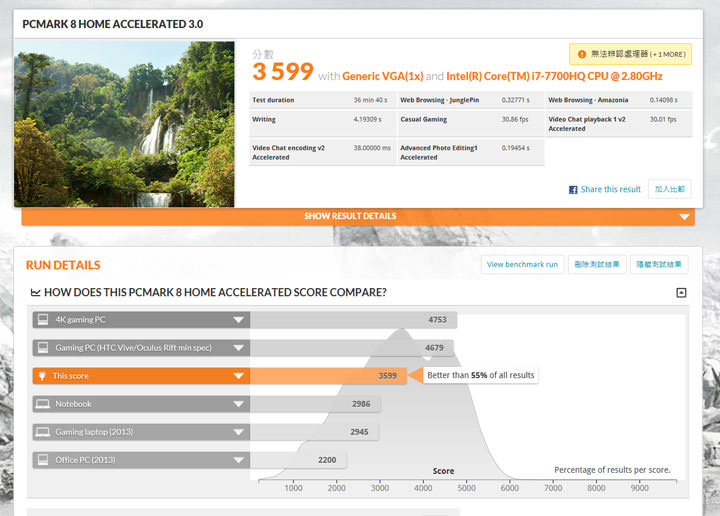
Task: Click the trophy icon on This score row
Action: (x=42, y=376)
